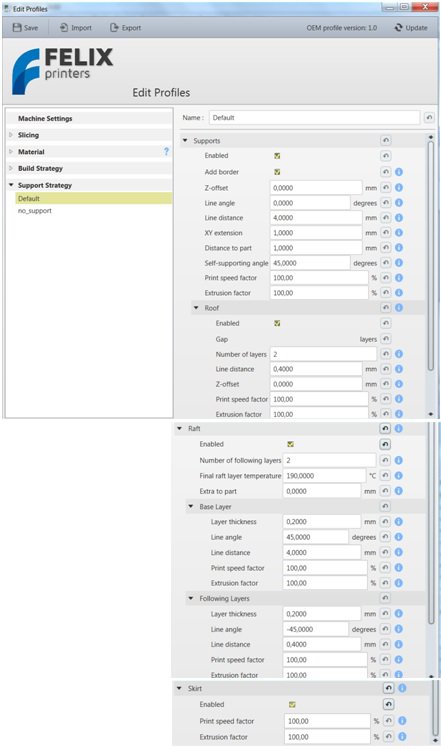Click the settings panel vertical scrollbar

[430, 253]
